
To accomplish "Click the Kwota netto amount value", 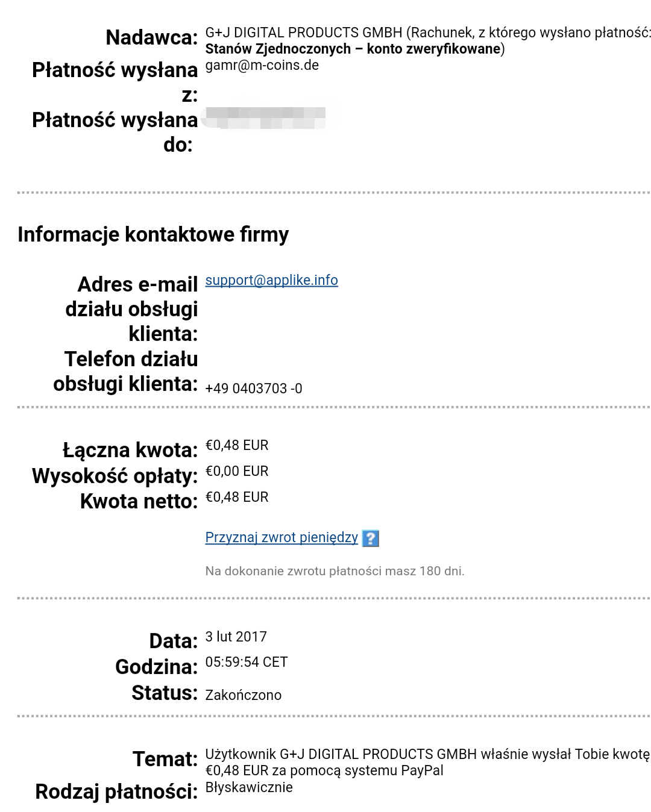I will 237,497.
